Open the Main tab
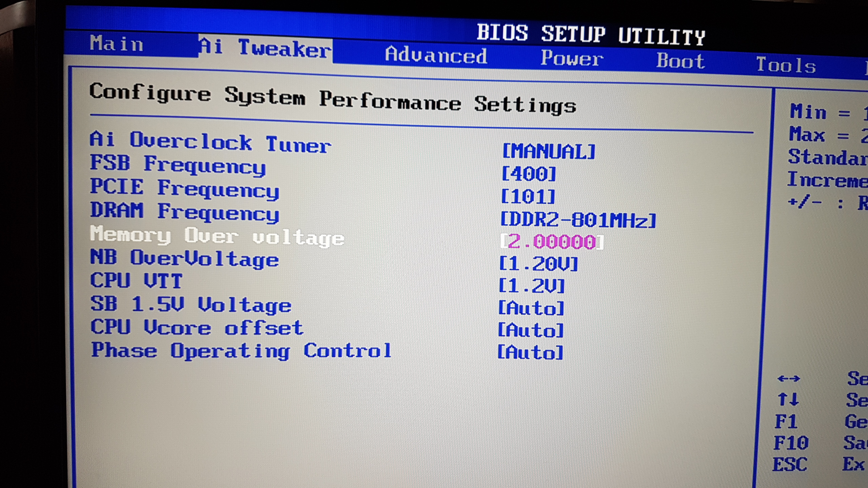 coord(116,44)
